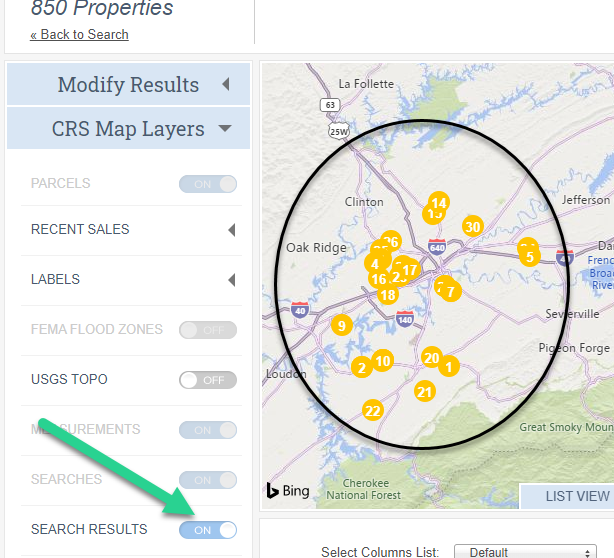The height and width of the screenshot is (558, 614).
Task: Select map marker 17
Action: [x=410, y=269]
